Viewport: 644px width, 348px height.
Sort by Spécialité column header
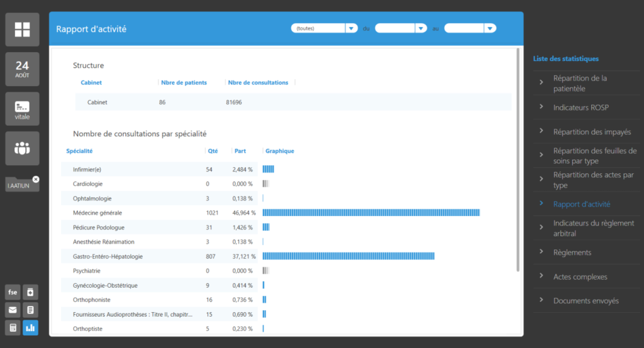point(79,151)
